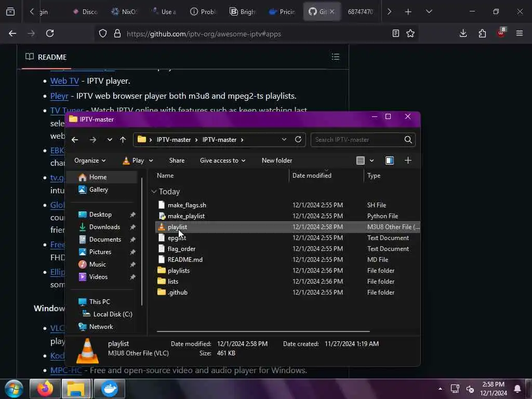List all tabs dropdown in Firefox
Viewport: 532px width, 399px height.
coord(429,12)
